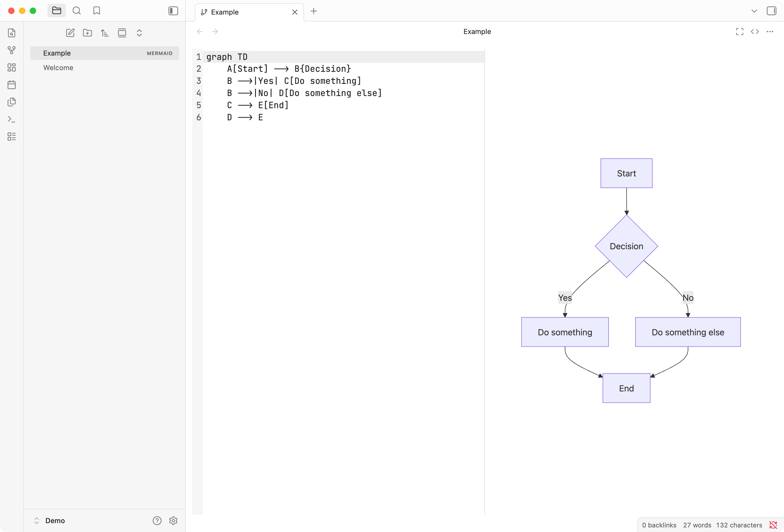Expand or collapse all folders
784x532 pixels.
[x=139, y=33]
